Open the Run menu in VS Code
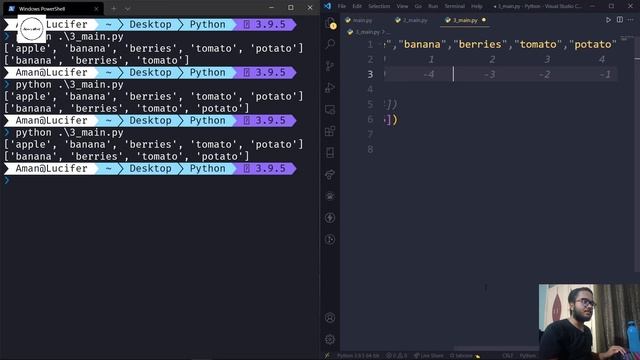Image resolution: width=640 pixels, height=360 pixels. tap(433, 6)
